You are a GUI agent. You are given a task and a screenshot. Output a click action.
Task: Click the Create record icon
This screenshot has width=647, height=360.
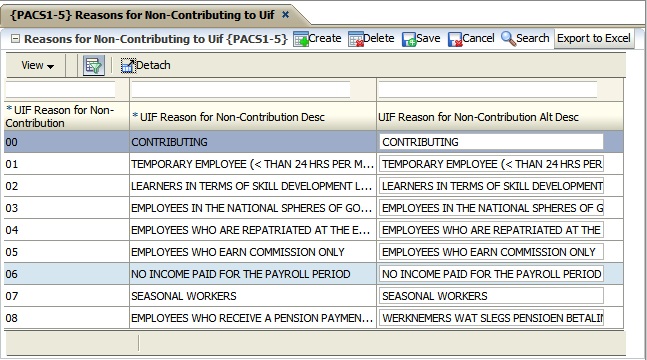coord(301,39)
